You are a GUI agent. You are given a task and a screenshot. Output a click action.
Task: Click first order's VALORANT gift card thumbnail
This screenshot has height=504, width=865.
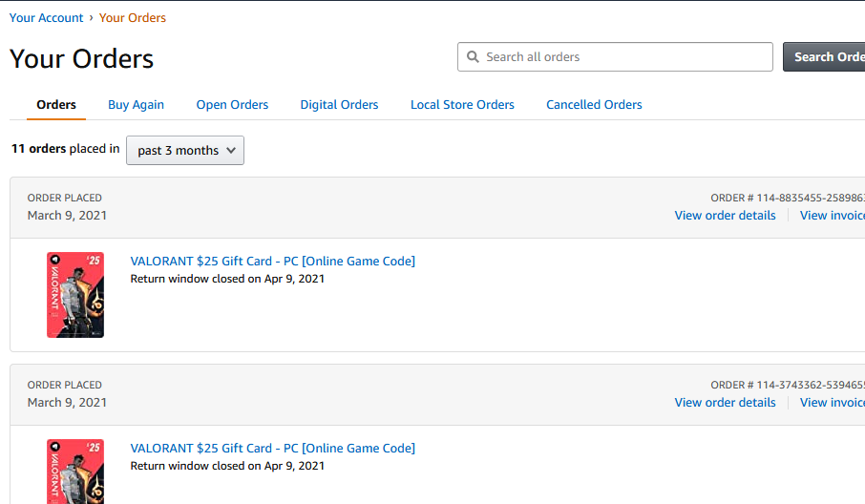75,295
